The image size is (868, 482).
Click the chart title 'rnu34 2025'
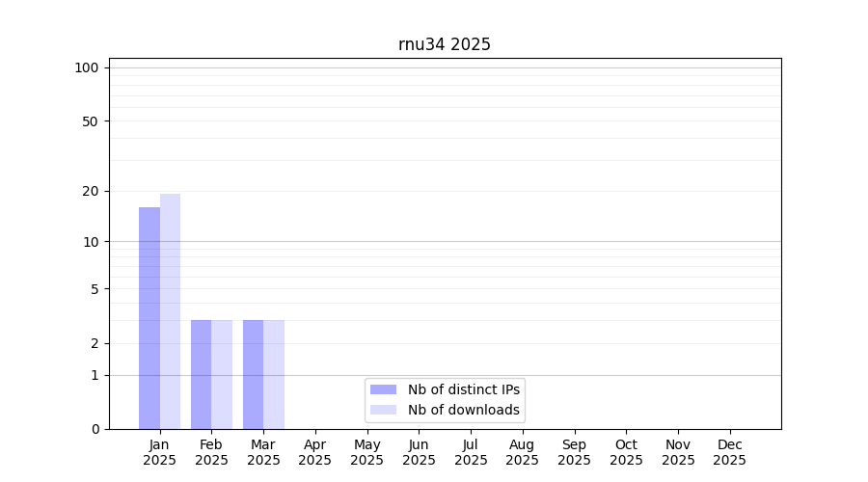pyautogui.click(x=445, y=44)
